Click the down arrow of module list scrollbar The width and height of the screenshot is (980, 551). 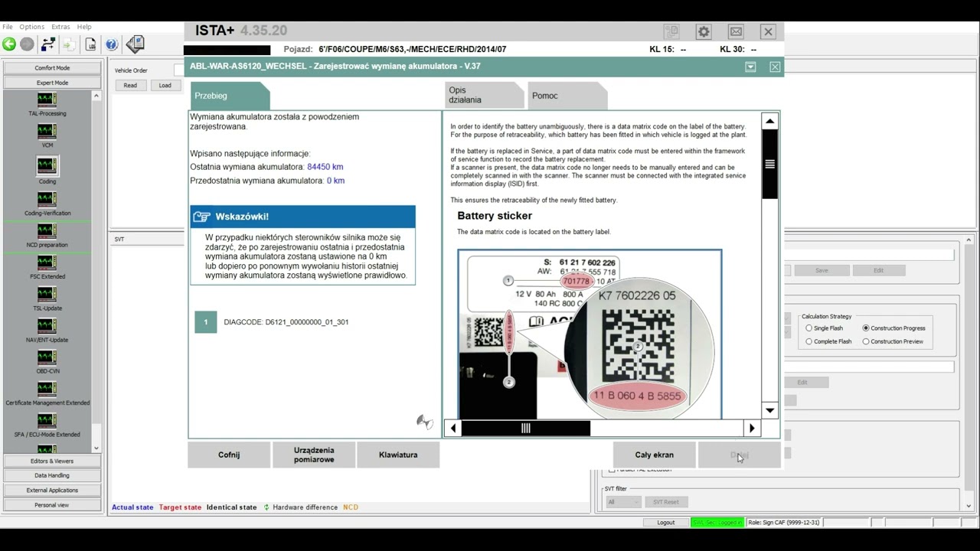[x=96, y=448]
